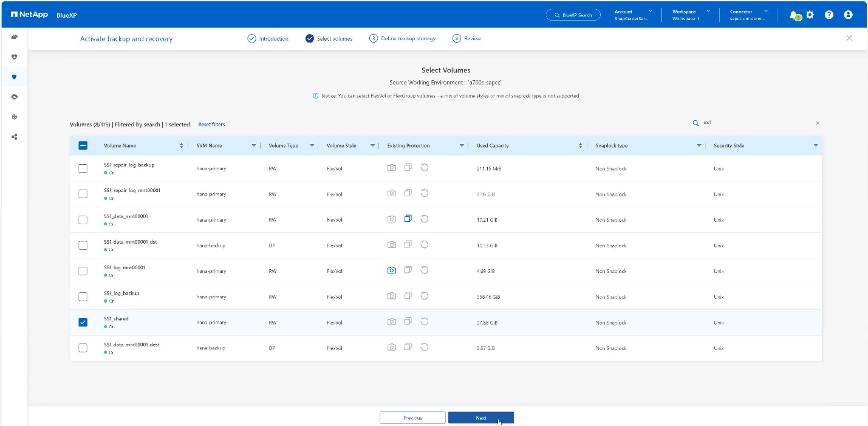The height and width of the screenshot is (426, 868).
Task: Open the notifications bell icon
Action: pos(793,15)
